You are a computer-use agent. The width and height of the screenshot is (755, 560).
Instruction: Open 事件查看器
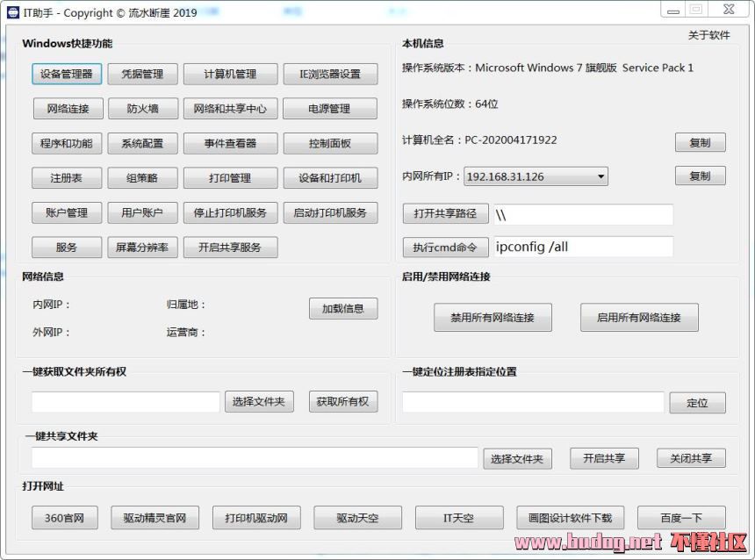(x=230, y=143)
